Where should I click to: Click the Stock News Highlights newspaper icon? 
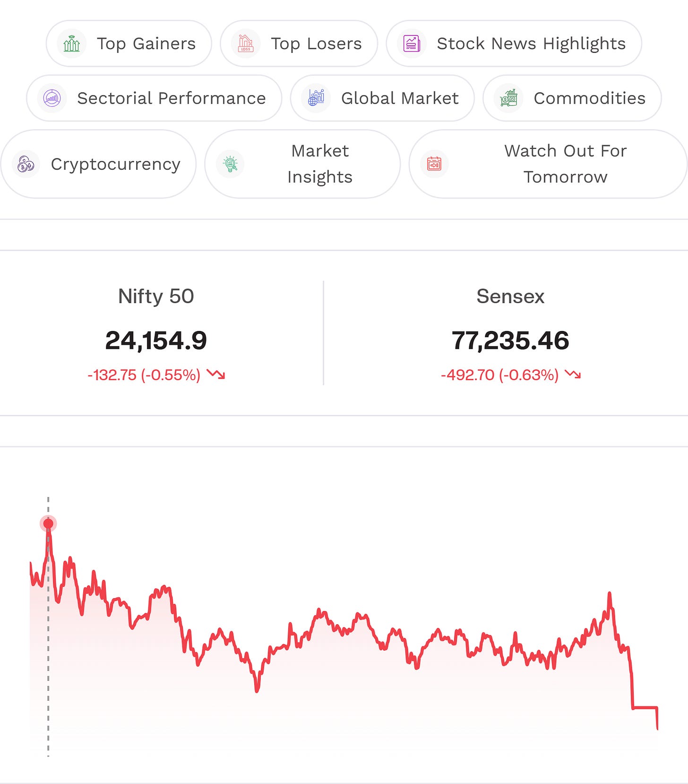[412, 44]
